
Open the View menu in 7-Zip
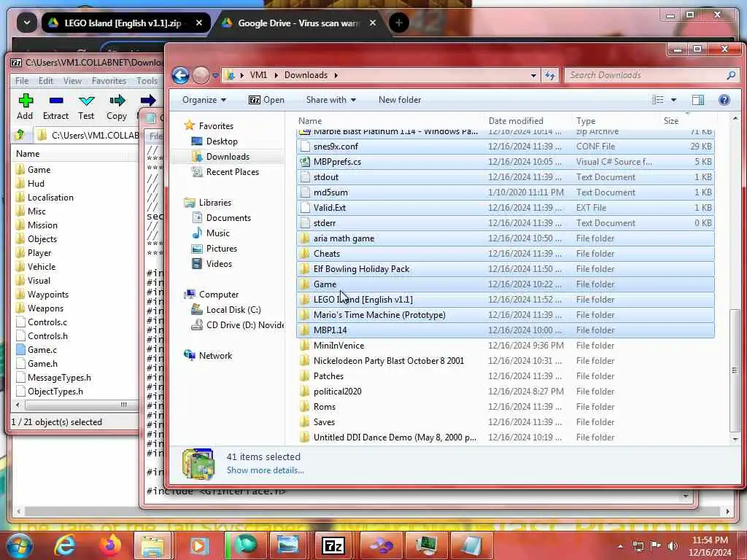click(72, 81)
